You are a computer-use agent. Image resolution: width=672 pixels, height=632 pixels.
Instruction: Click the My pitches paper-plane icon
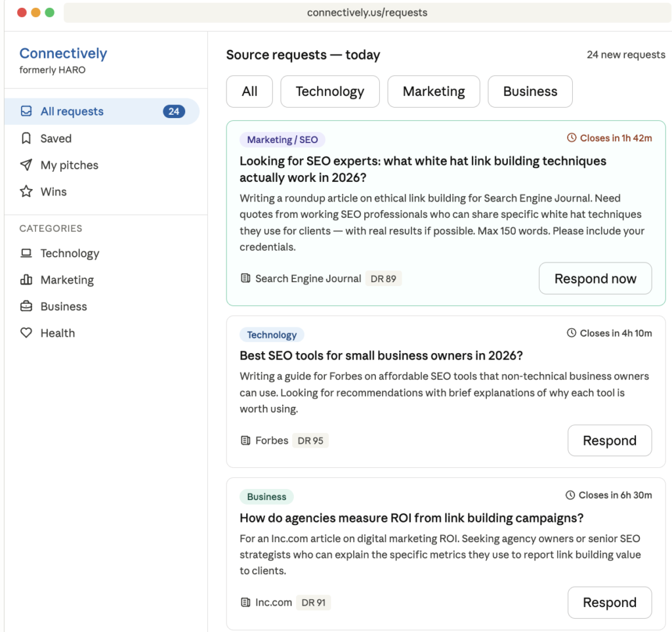[x=26, y=165]
